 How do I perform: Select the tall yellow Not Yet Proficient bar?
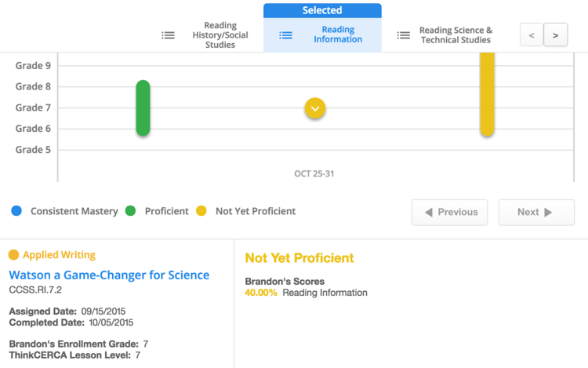[x=487, y=94]
